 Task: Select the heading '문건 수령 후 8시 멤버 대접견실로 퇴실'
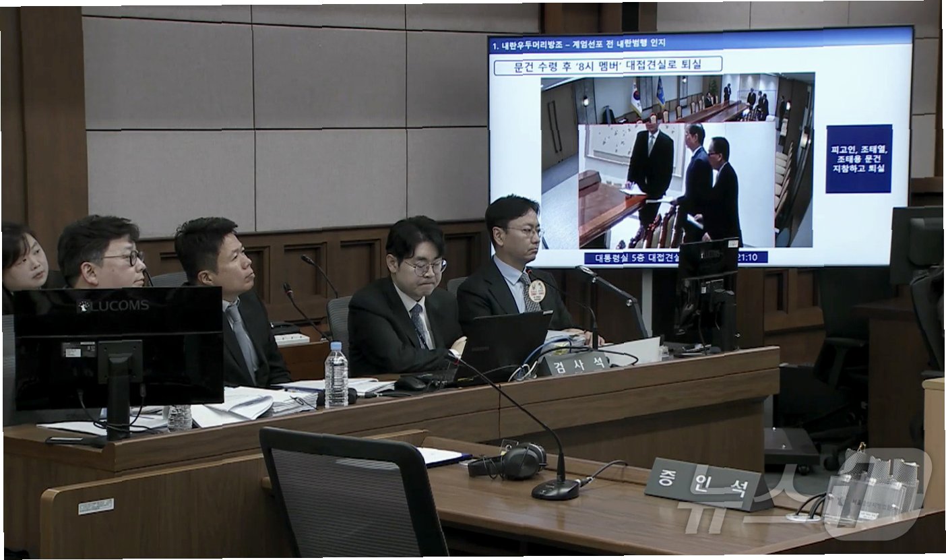pos(608,65)
